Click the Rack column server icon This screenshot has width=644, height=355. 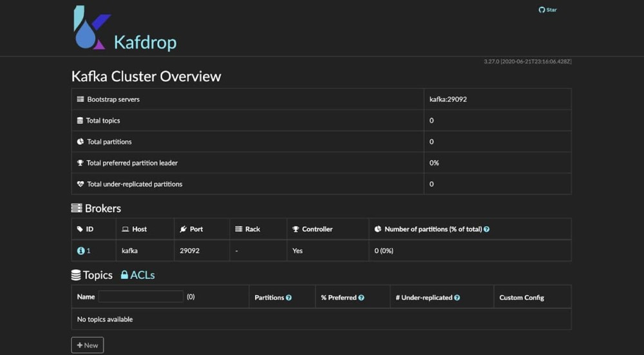point(239,229)
